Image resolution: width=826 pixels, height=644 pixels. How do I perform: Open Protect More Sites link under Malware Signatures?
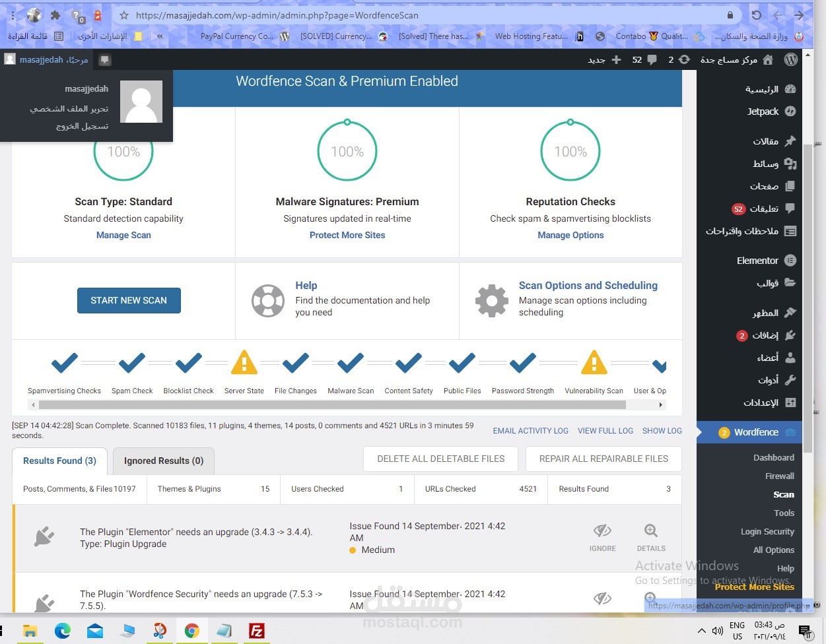[x=347, y=235]
